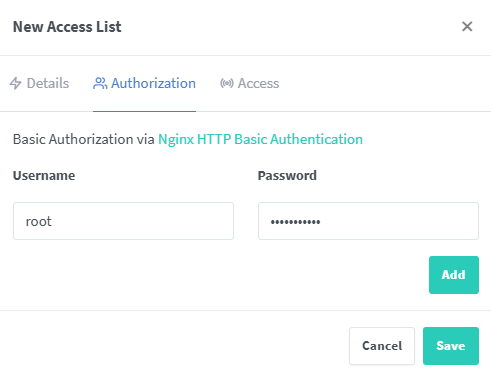This screenshot has width=491, height=378.
Task: Focus the masked Password input field
Action: tap(368, 221)
